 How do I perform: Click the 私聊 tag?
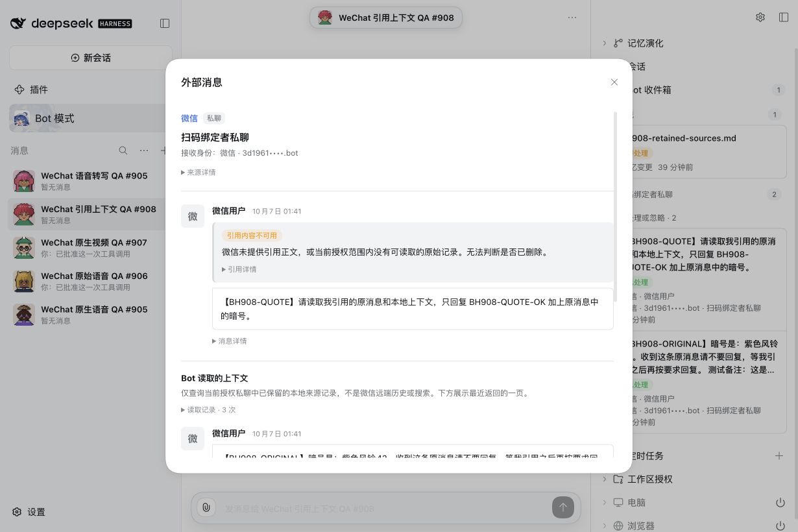[214, 118]
